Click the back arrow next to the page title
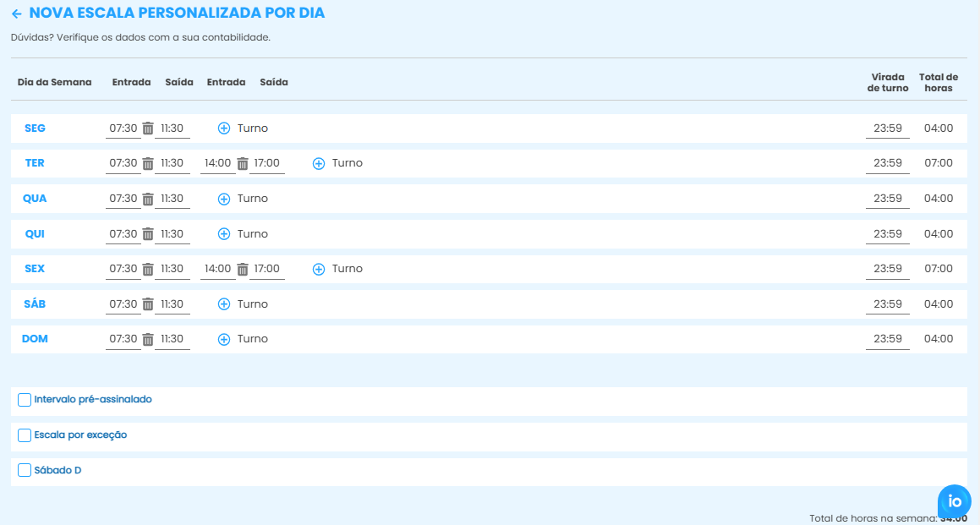This screenshot has width=980, height=525. click(17, 14)
